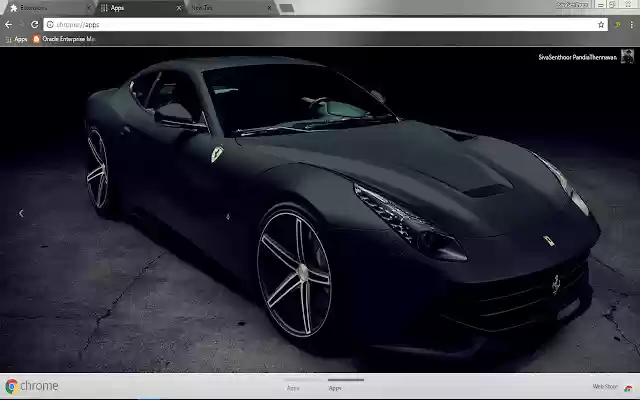640x400 pixels.
Task: Close the New Tab tab
Action: tap(269, 8)
